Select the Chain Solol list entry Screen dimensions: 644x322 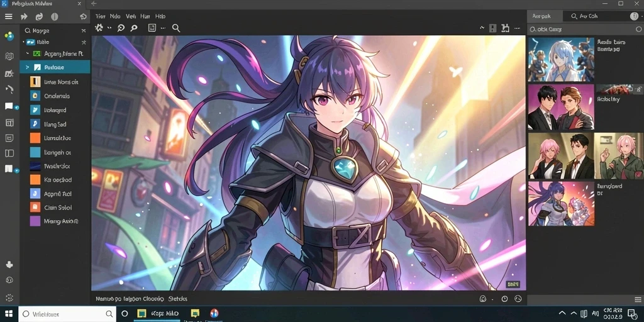(55, 208)
